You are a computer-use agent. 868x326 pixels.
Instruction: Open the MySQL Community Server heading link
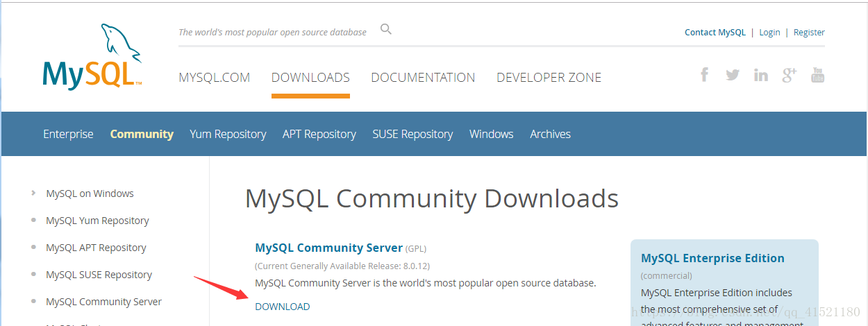click(329, 248)
